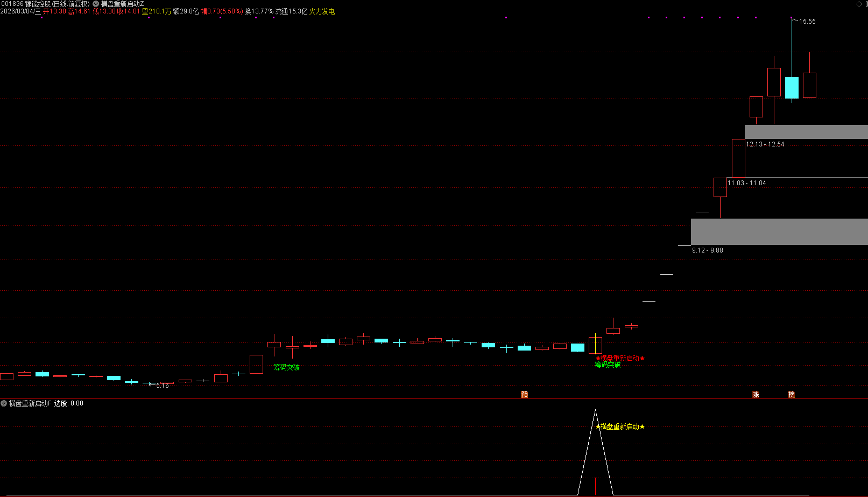The width and height of the screenshot is (868, 497).
Task: Select the 横盘重新启动F sub-chart indicator label
Action: point(30,403)
